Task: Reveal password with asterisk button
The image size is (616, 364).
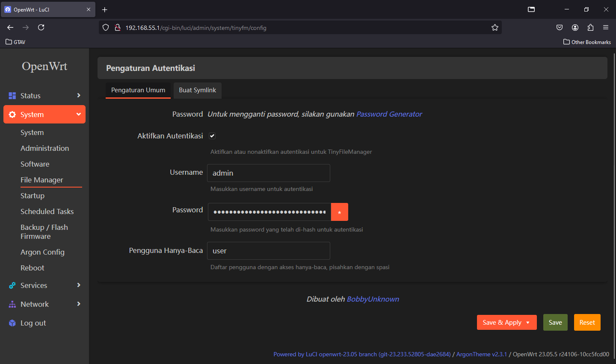Action: pos(340,212)
